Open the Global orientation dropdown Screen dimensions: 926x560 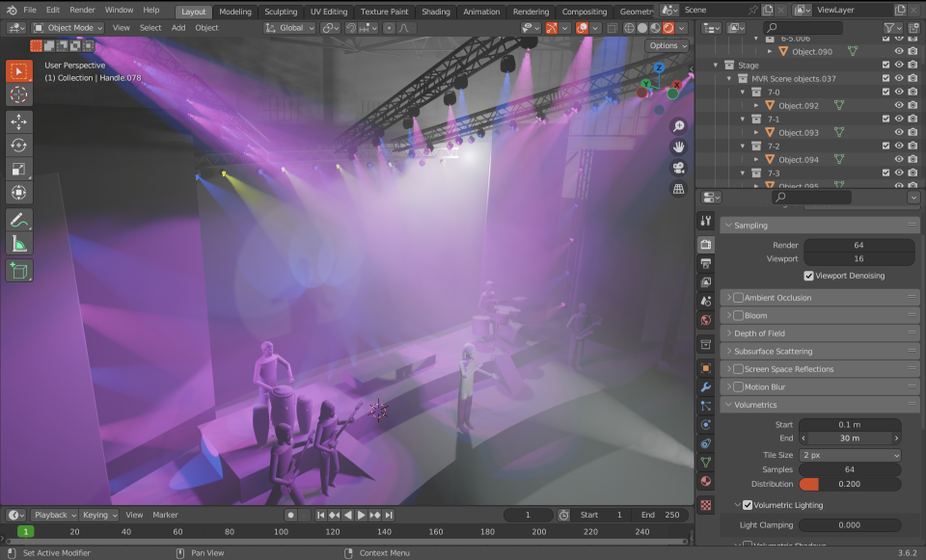[289, 28]
